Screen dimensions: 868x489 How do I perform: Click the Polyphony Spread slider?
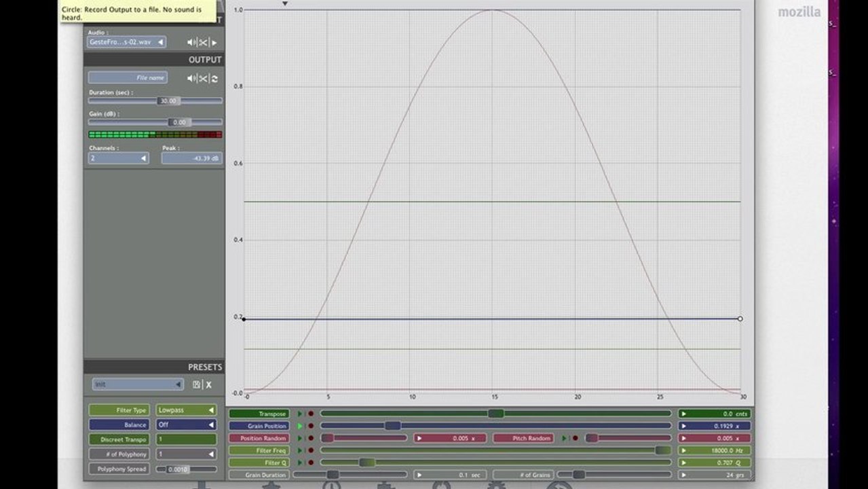pos(187,469)
